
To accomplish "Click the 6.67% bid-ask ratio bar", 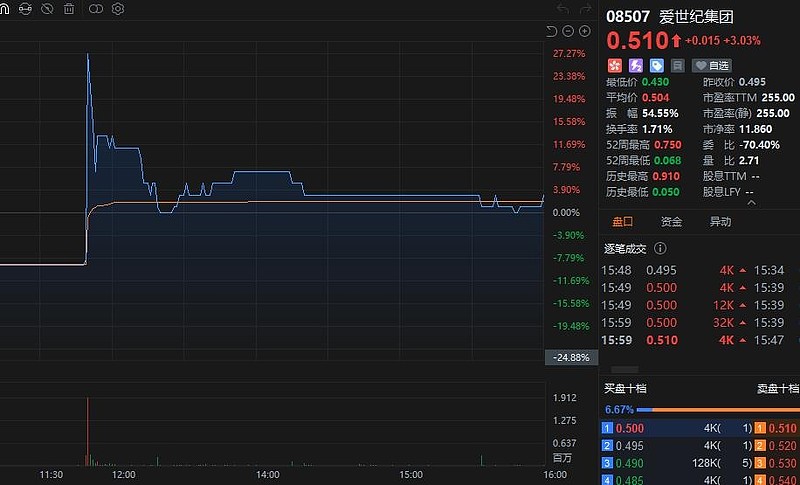I will (x=717, y=410).
